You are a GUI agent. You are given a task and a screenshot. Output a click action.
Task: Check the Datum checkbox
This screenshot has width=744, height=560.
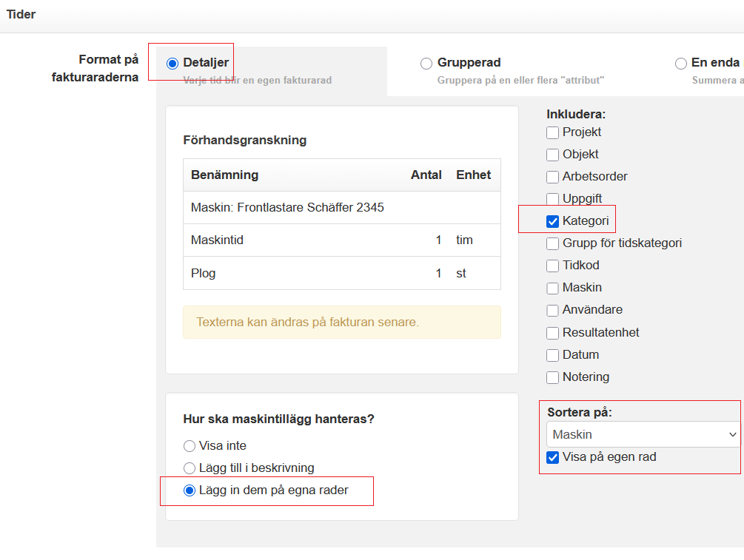(x=552, y=355)
